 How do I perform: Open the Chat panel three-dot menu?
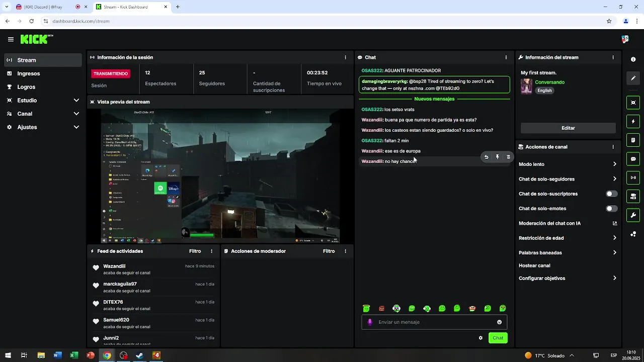point(506,57)
